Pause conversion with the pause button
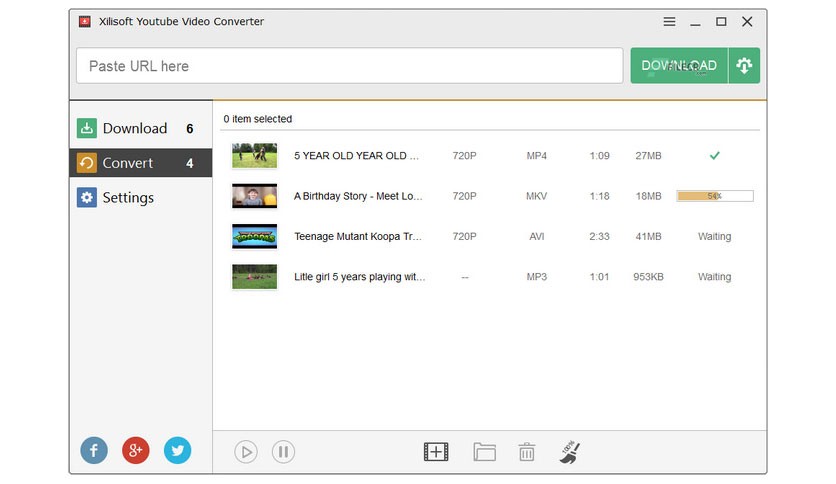The width and height of the screenshot is (836, 484). click(x=283, y=452)
